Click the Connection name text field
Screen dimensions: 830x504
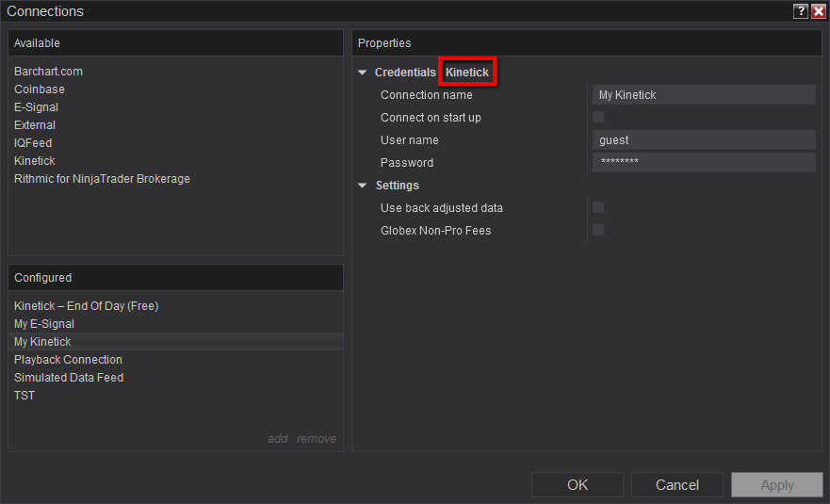(x=703, y=95)
